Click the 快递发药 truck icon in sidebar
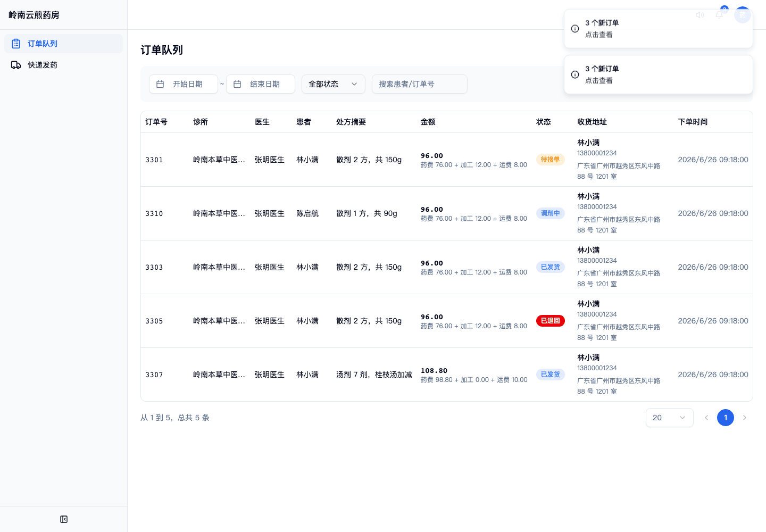766x532 pixels. (x=16, y=65)
